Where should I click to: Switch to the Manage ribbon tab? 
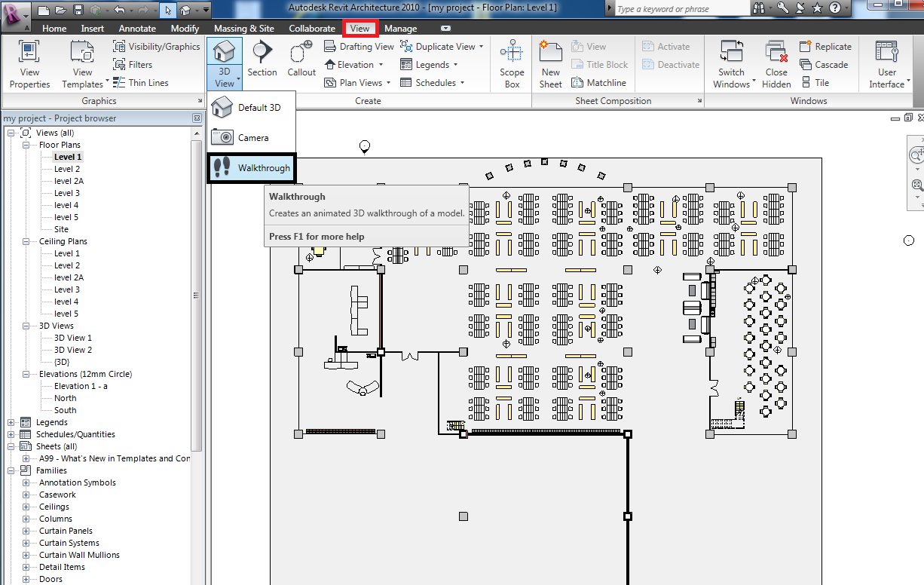click(400, 29)
